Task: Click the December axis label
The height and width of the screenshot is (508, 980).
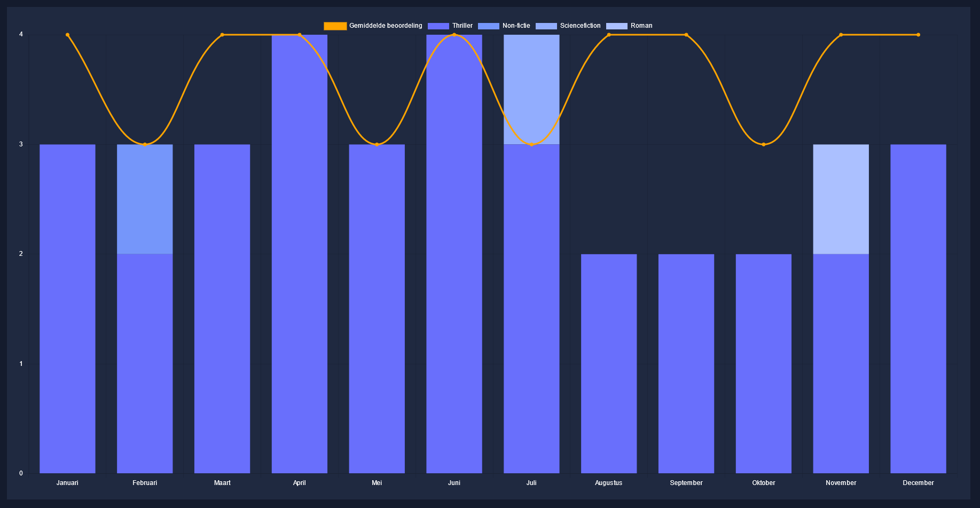Action: click(918, 483)
